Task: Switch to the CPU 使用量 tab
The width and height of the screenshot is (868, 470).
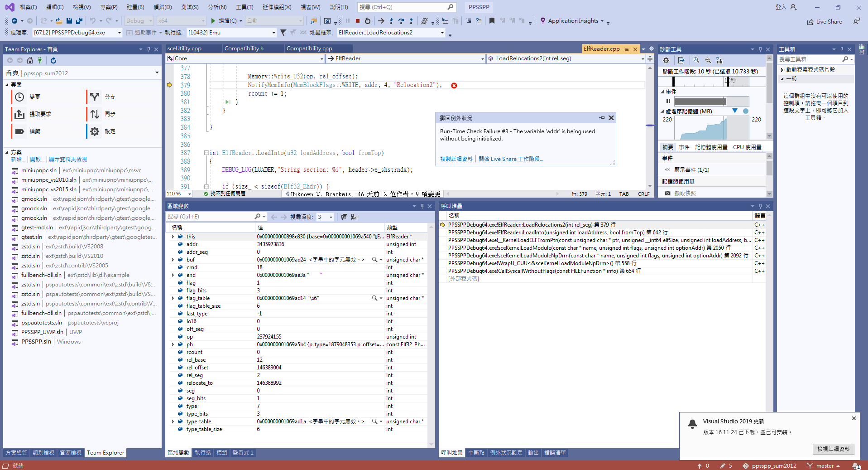Action: pos(747,147)
